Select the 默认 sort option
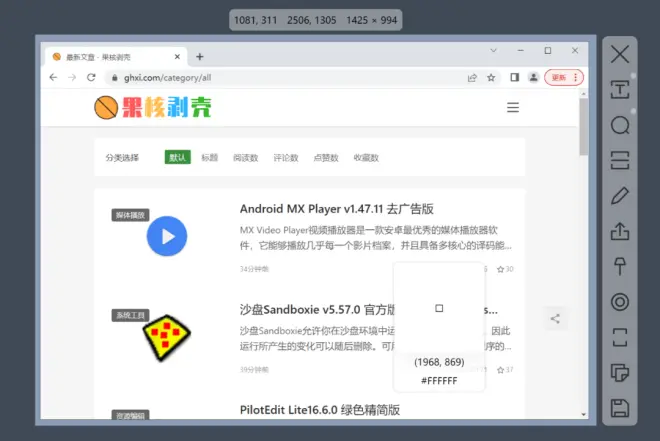 (x=178, y=157)
